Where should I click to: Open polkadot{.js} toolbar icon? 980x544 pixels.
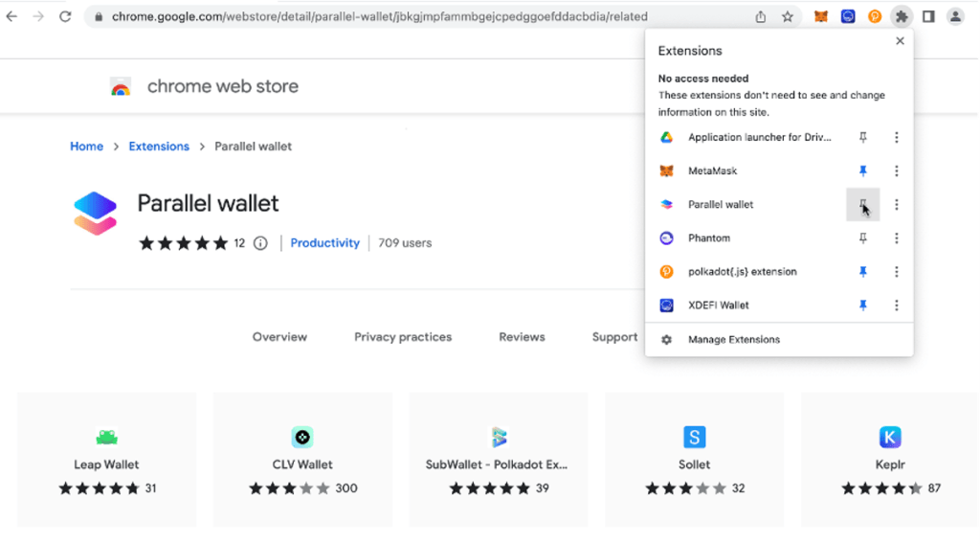click(x=875, y=17)
